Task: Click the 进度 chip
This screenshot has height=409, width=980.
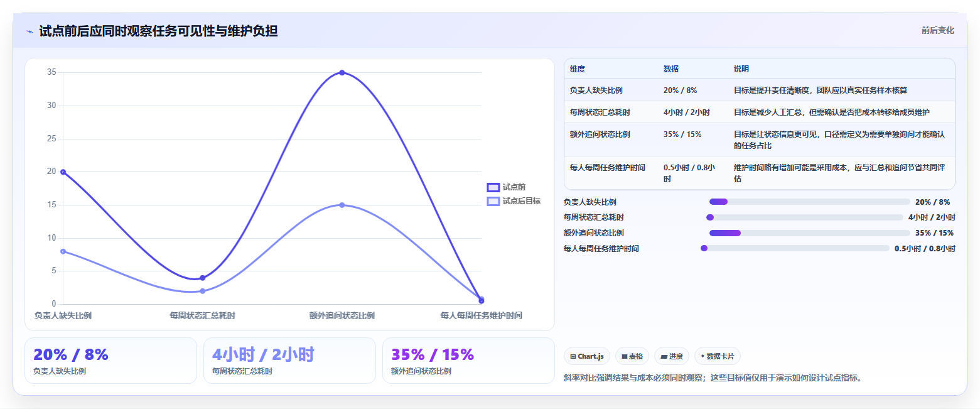Action: tap(671, 356)
